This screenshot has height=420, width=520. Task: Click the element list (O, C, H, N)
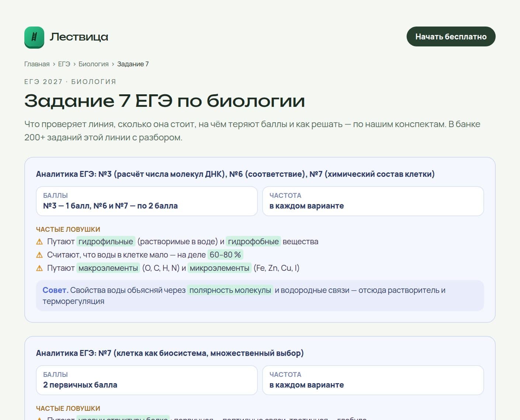(161, 268)
